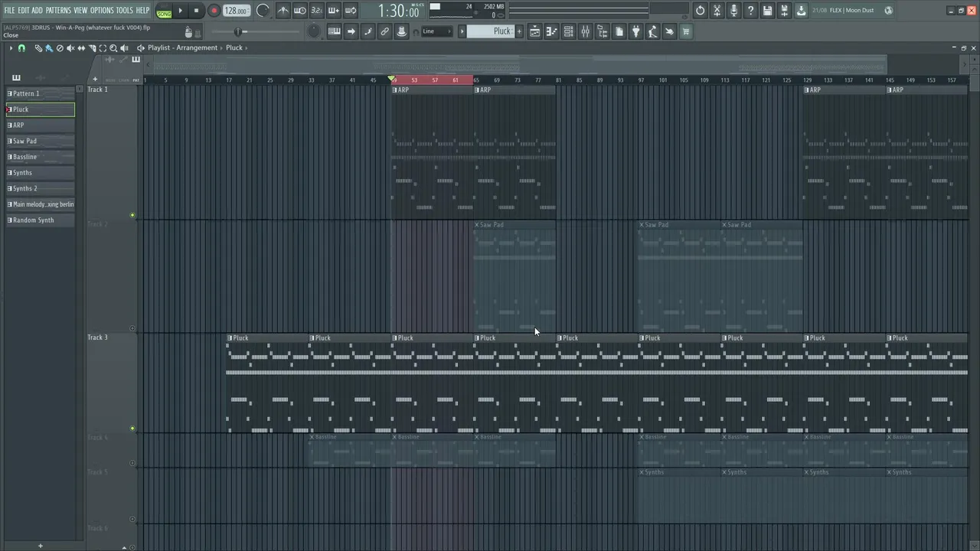Open the help question mark icon
980x551 pixels.
coord(750,11)
